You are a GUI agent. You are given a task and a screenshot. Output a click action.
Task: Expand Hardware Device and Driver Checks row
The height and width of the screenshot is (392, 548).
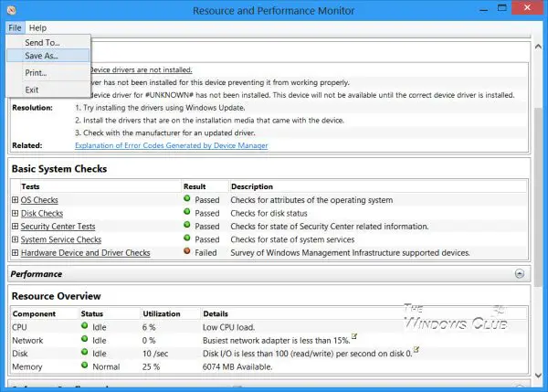click(15, 252)
